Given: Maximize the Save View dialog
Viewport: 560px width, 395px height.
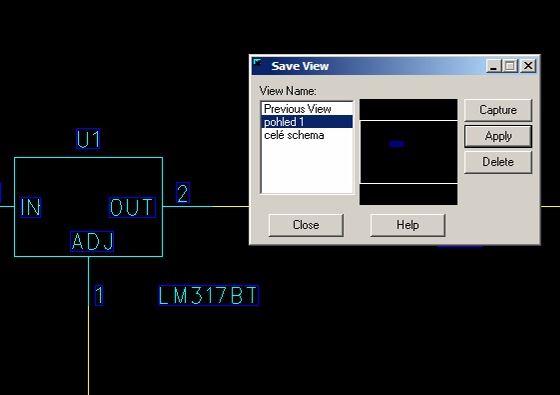Looking at the screenshot, I should (x=510, y=66).
